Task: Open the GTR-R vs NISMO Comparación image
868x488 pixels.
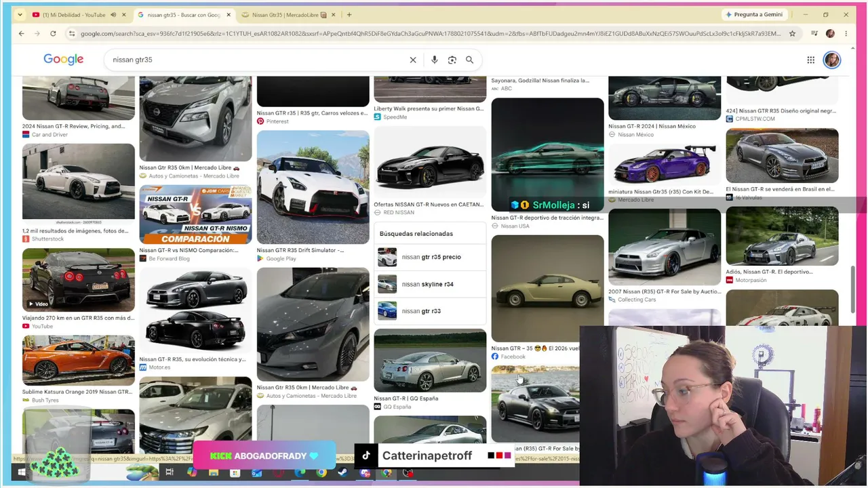Action: click(x=195, y=214)
